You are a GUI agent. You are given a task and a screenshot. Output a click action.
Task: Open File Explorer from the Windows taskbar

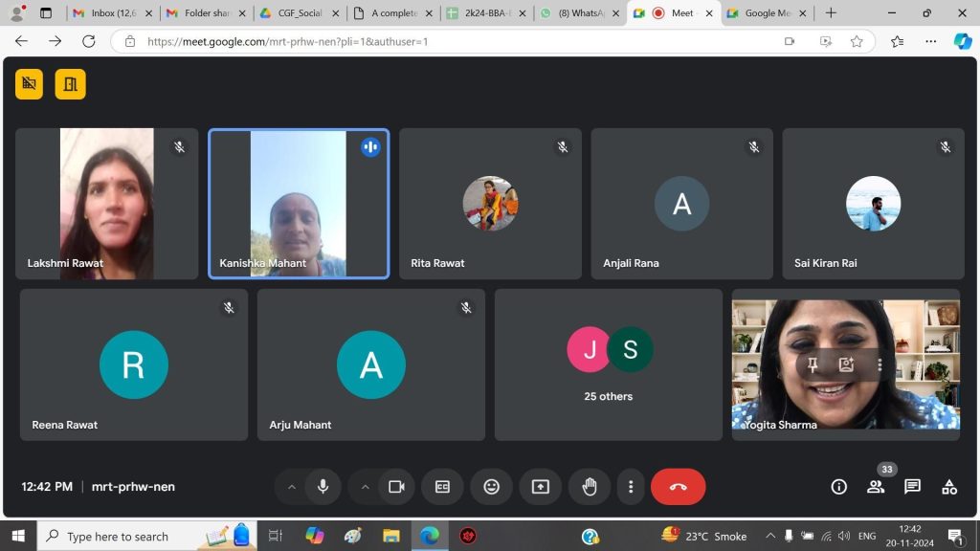pos(390,536)
